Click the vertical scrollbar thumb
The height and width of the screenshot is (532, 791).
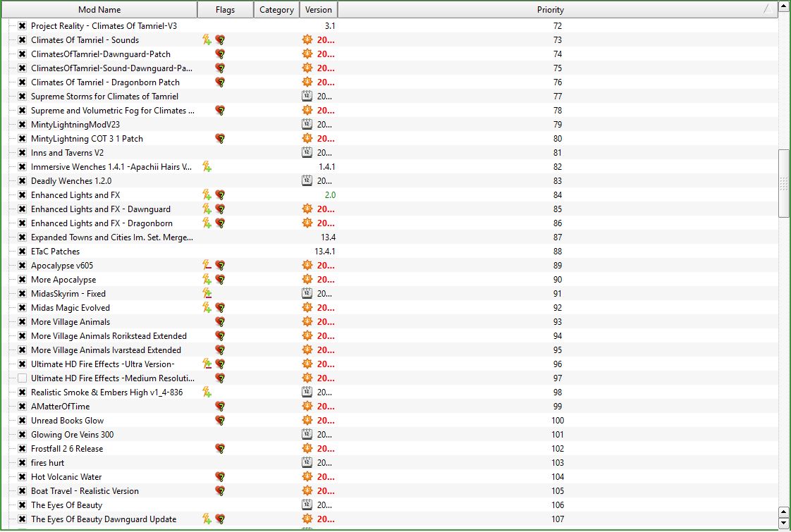[783, 183]
